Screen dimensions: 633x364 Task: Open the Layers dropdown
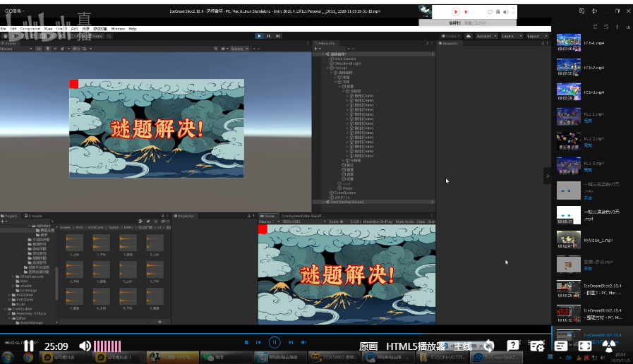point(512,36)
